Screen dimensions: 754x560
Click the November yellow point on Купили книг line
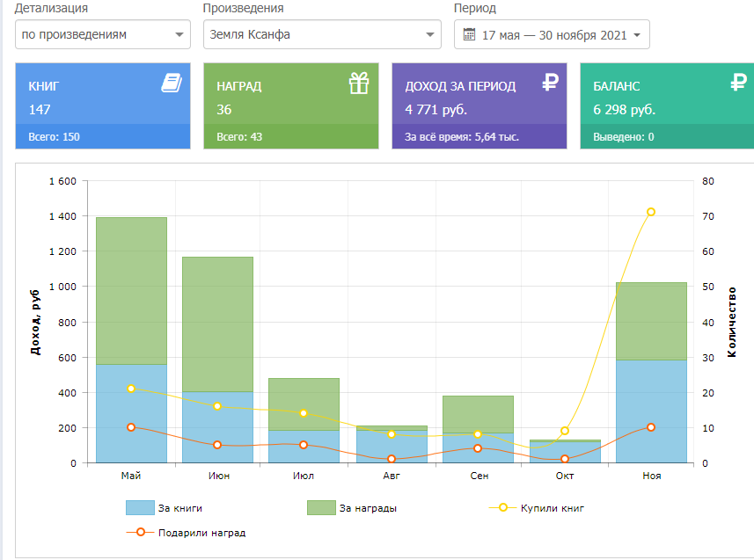click(651, 212)
